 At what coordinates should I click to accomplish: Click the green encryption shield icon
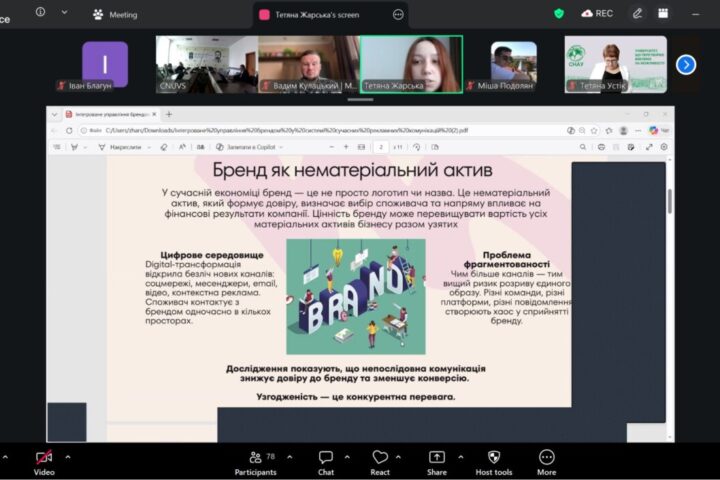(x=559, y=14)
